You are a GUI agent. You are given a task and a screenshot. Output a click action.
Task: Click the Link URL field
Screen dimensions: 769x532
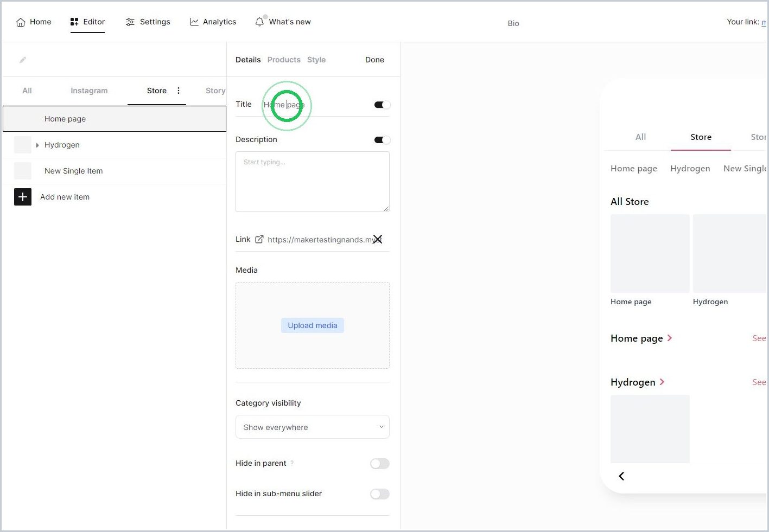pos(320,240)
